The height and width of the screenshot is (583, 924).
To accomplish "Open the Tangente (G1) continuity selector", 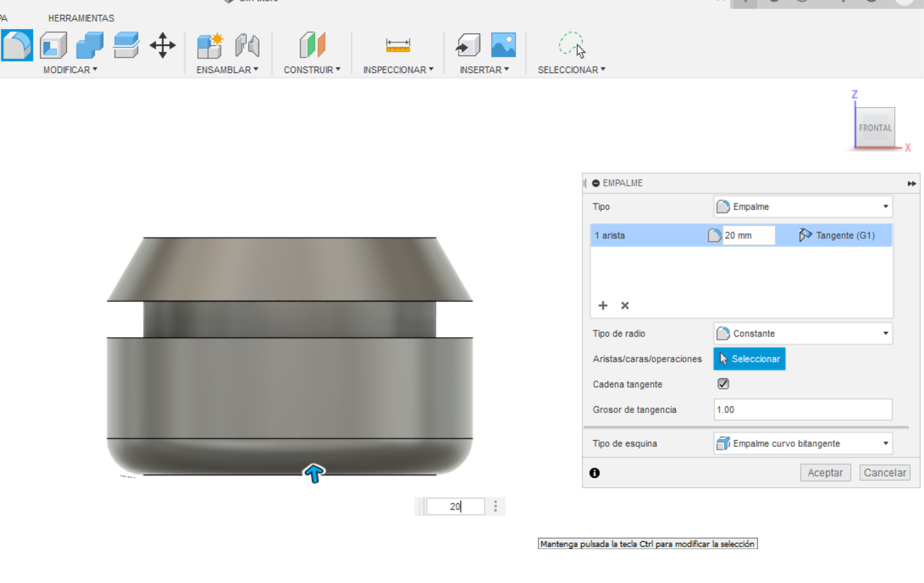I will 837,236.
